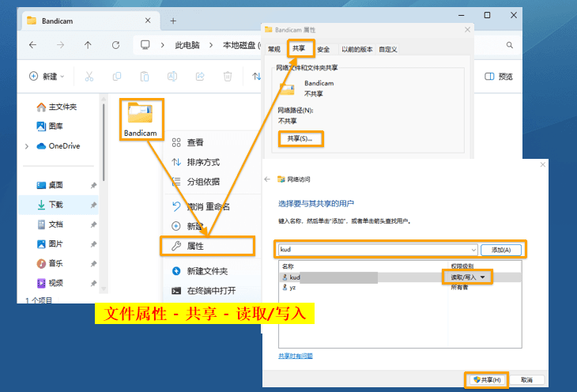
Task: Go up one folder level
Action: [88, 45]
